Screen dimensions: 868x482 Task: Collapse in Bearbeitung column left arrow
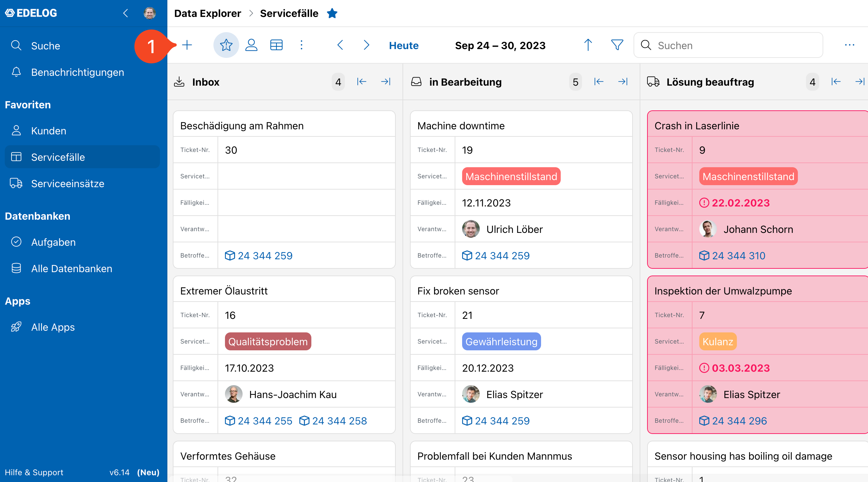[x=599, y=82]
